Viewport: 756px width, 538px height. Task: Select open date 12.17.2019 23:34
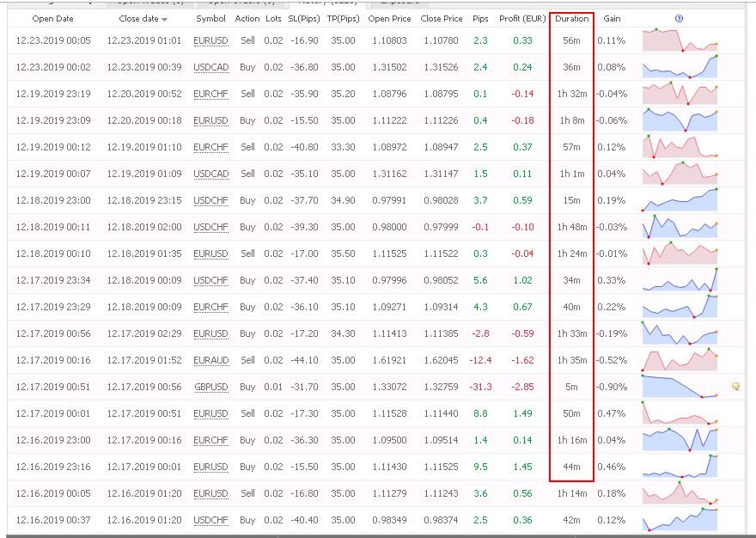53,280
